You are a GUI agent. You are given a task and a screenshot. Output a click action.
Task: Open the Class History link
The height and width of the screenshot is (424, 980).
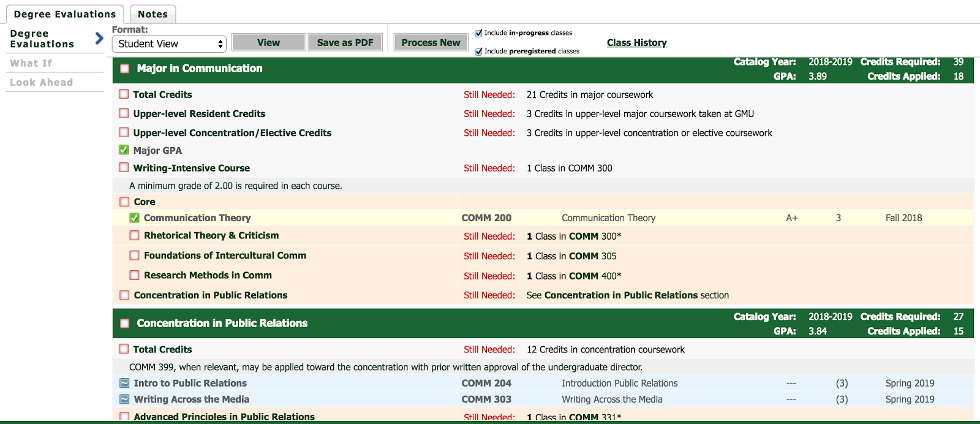point(636,43)
